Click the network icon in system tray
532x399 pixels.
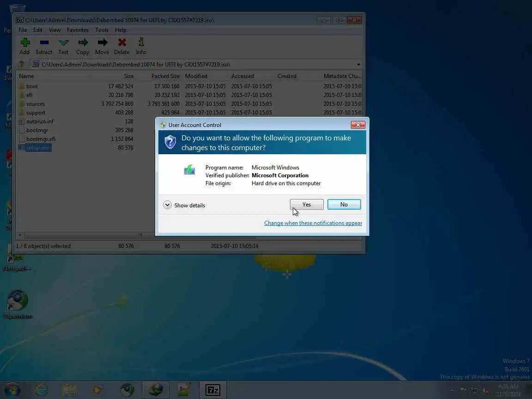(474, 390)
